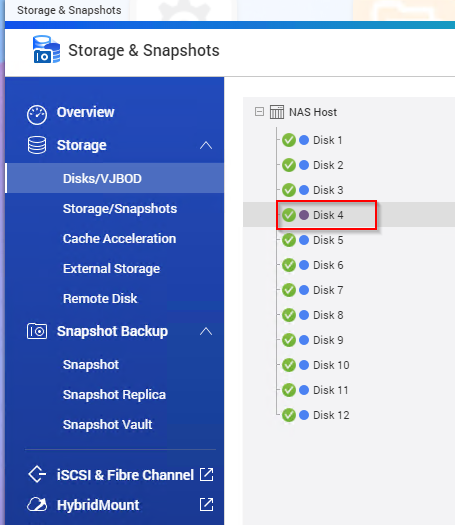
Task: Click the NAS Host enclosure icon
Action: (277, 112)
